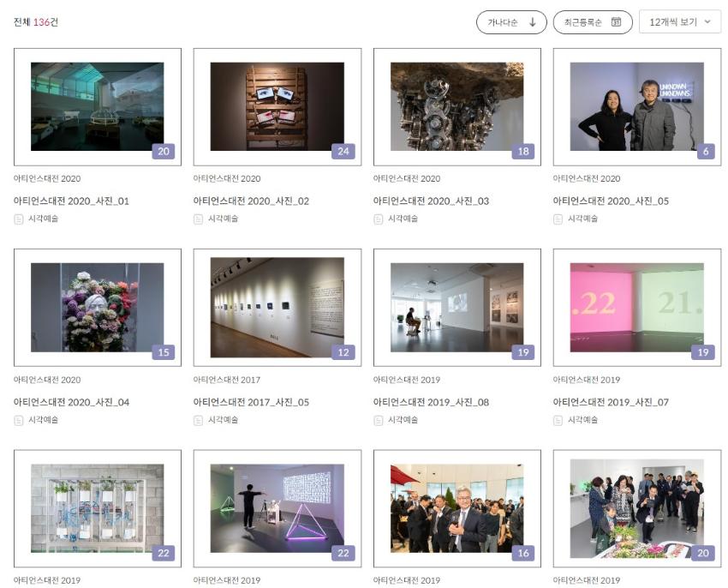Open the 아티언스대전 2020_사진_01 title link
The height and width of the screenshot is (588, 728).
71,201
